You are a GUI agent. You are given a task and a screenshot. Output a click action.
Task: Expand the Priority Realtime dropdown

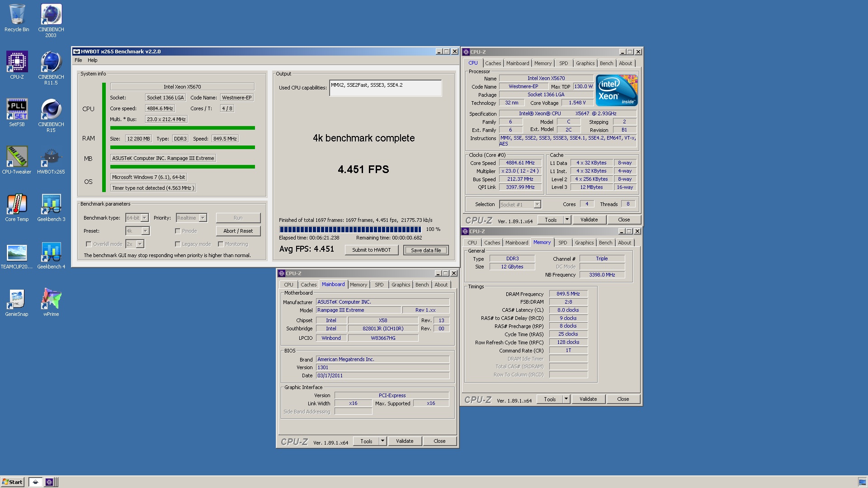[x=203, y=218]
